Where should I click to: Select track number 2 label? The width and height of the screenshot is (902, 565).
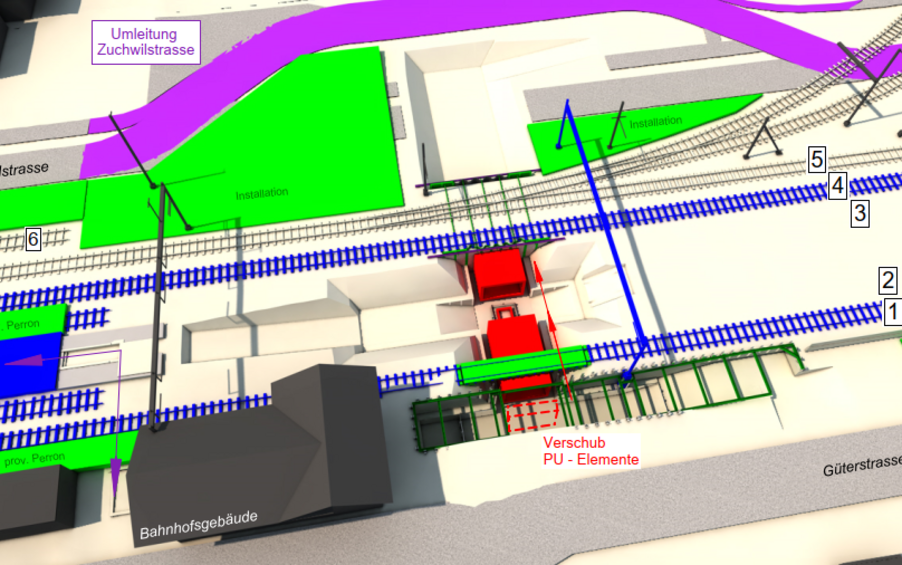pyautogui.click(x=886, y=279)
